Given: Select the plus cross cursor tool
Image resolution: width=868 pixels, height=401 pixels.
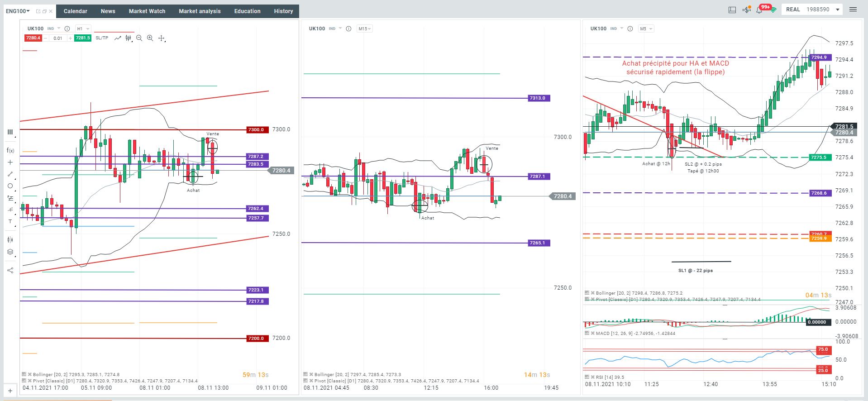Looking at the screenshot, I should point(10,162).
